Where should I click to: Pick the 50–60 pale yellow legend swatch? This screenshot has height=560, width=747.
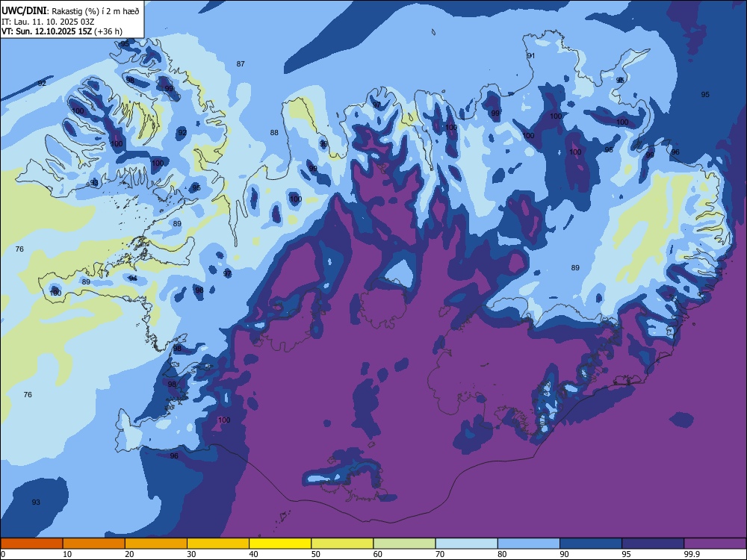click(x=342, y=544)
